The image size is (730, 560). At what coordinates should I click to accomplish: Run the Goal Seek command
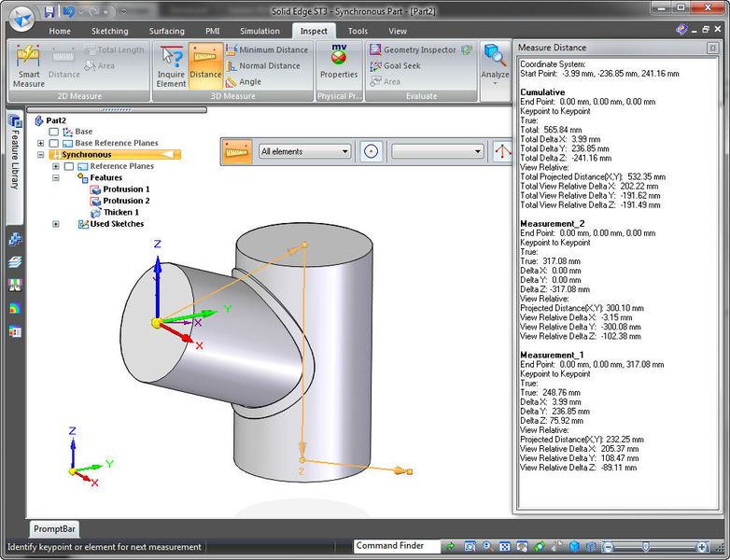395,65
